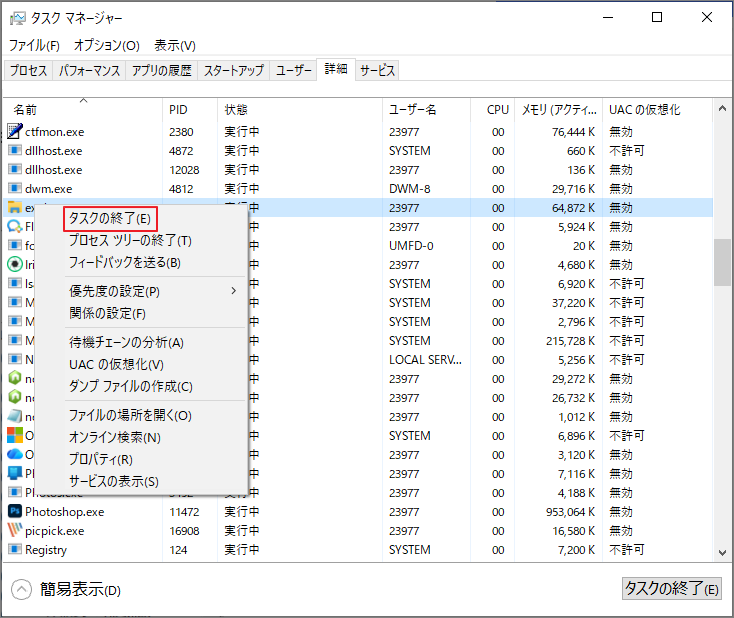The height and width of the screenshot is (618, 734).
Task: Maximize the Task Manager window
Action: 657,17
